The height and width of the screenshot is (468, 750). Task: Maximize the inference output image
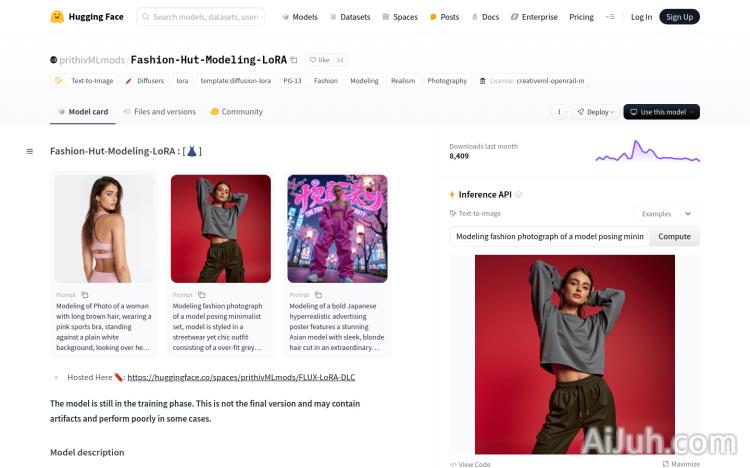tap(680, 464)
